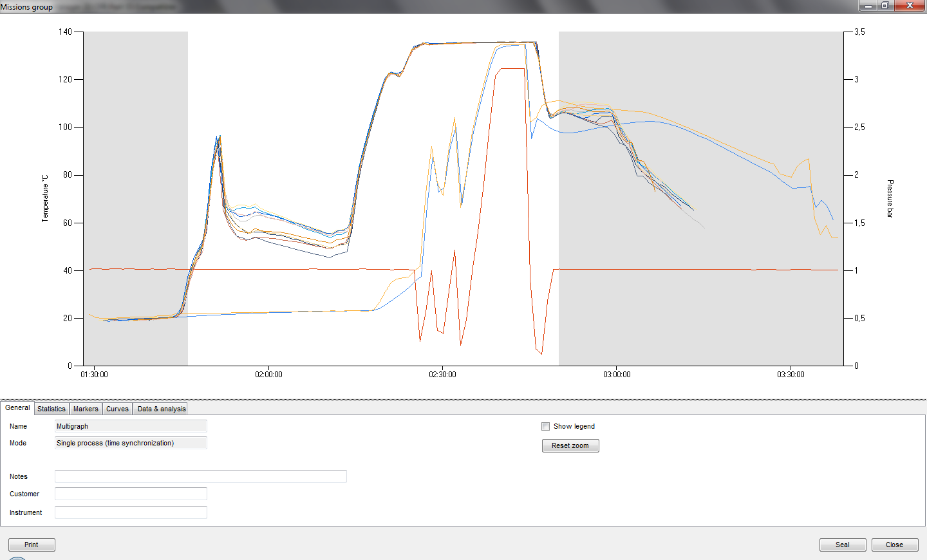The width and height of the screenshot is (927, 560).
Task: Minimize the Missions group window
Action: pyautogui.click(x=868, y=5)
